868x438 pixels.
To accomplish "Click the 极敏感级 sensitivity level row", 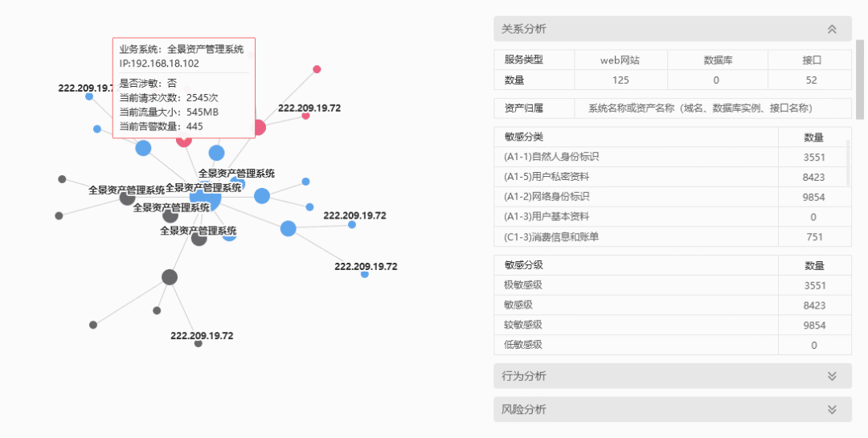I will point(673,286).
